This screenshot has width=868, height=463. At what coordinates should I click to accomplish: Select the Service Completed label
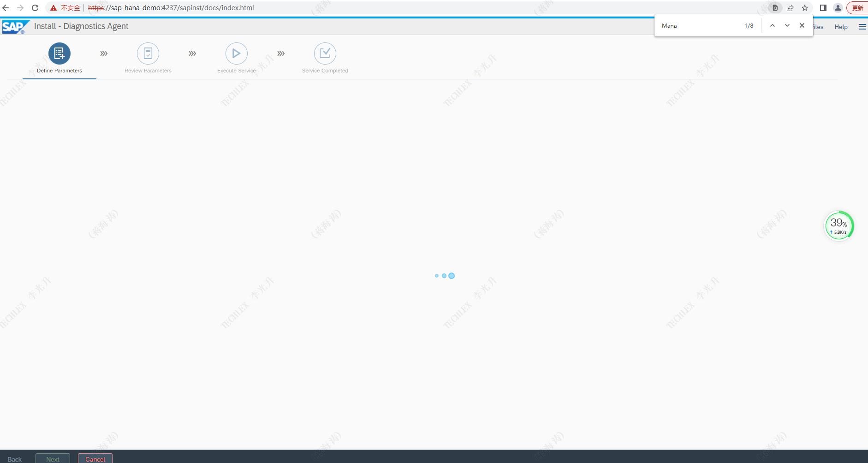[x=325, y=71]
